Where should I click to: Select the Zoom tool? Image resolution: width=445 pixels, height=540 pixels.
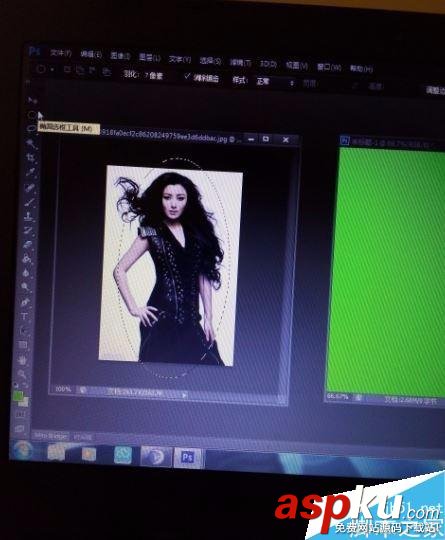22,374
